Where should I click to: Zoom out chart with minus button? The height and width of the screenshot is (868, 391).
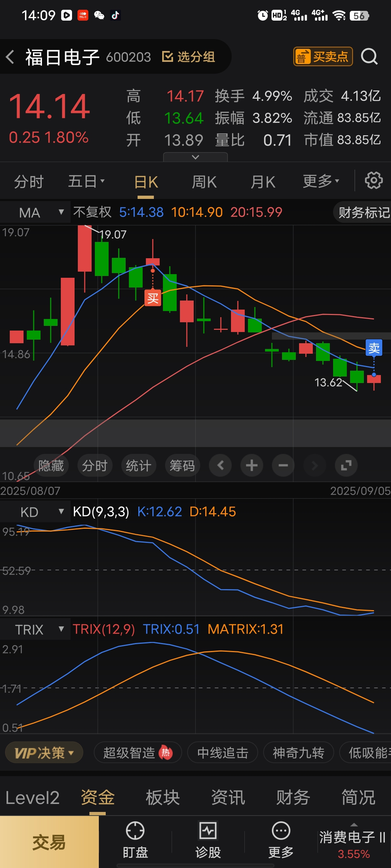pyautogui.click(x=283, y=465)
